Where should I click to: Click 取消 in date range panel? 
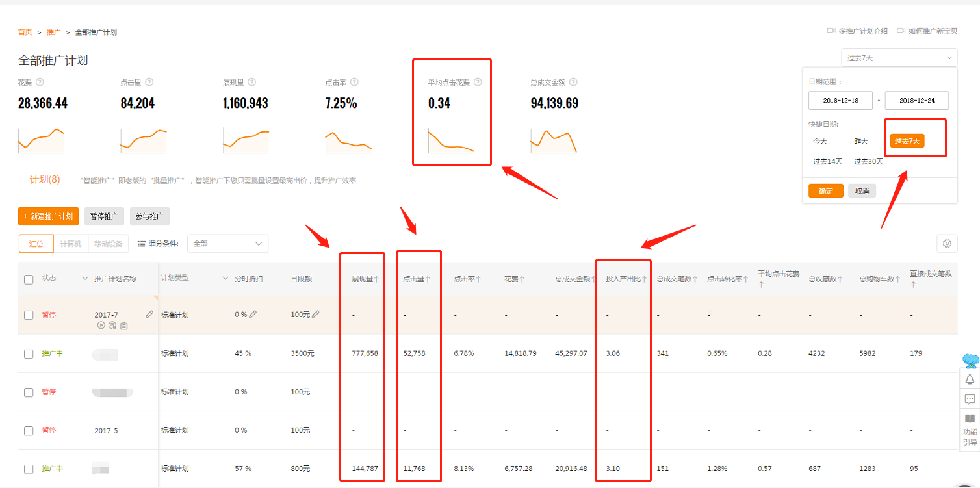862,191
